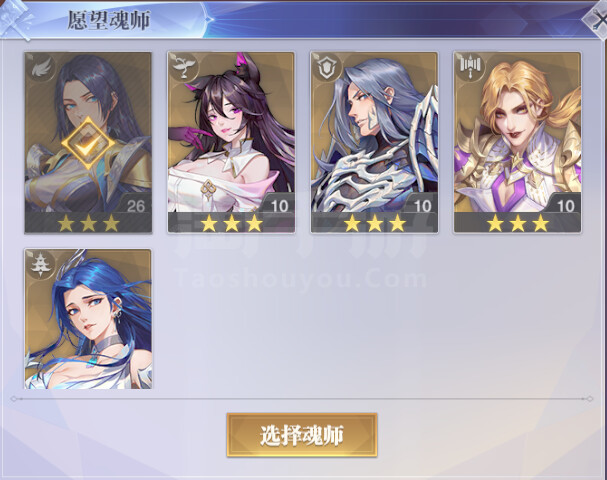Click the tree class icon on the blue-haired girl's card
607x480 pixels.
[x=41, y=264]
